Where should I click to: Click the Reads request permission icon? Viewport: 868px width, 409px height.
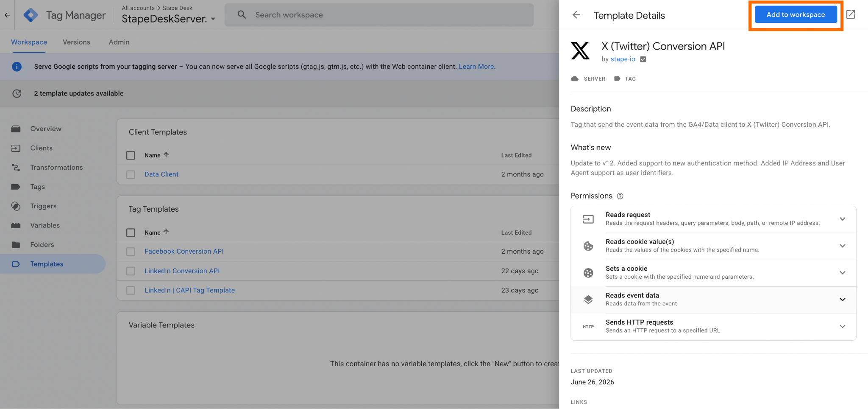[588, 219]
